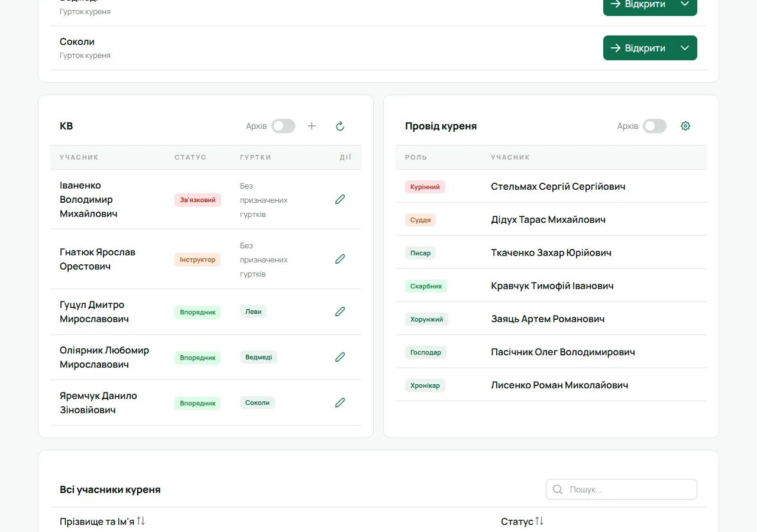Click the Леви group tag
This screenshot has height=532, width=757.
coord(253,312)
